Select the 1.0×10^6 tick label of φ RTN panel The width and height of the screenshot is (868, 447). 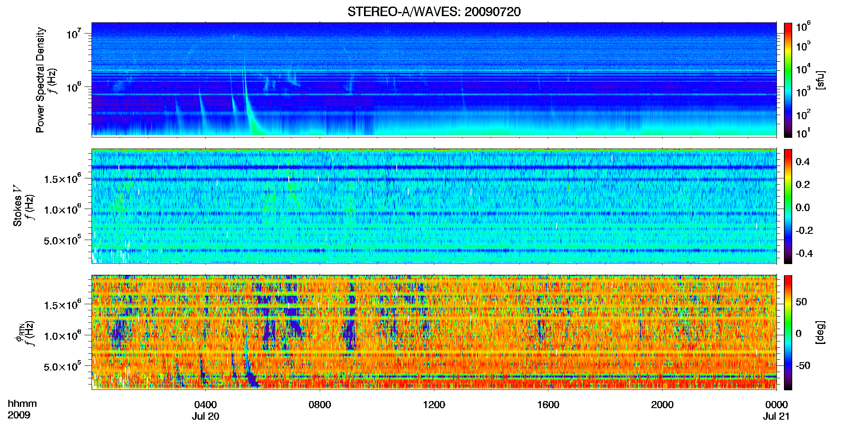pos(63,335)
